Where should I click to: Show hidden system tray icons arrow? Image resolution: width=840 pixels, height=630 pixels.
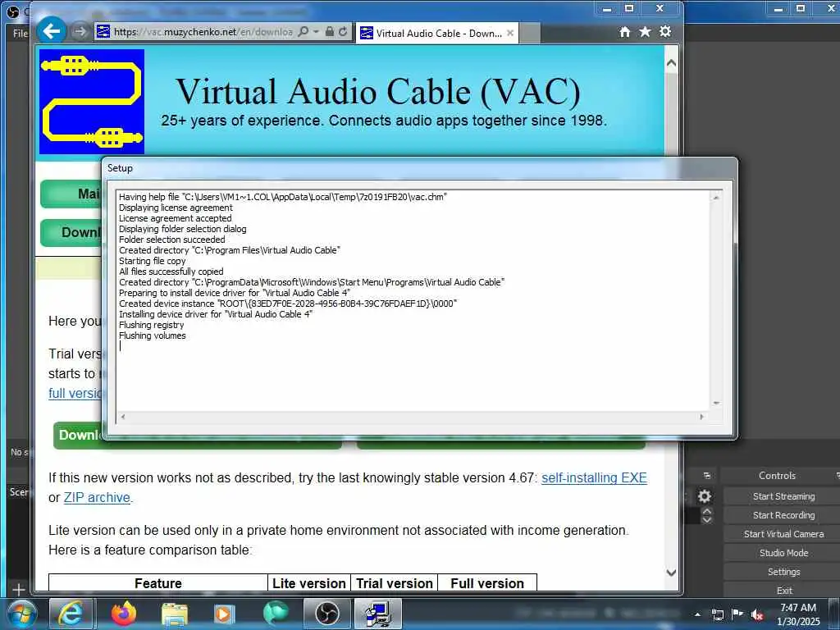[697, 614]
